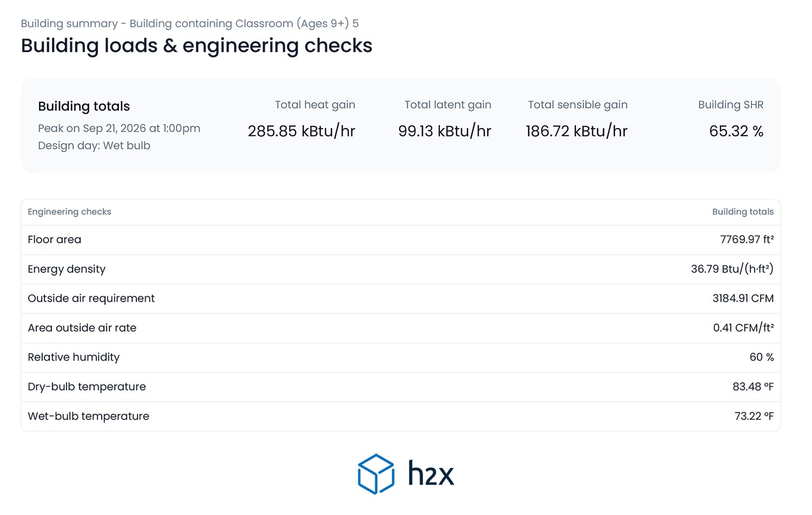
Task: Click the 'Energy density' row label
Action: click(67, 269)
